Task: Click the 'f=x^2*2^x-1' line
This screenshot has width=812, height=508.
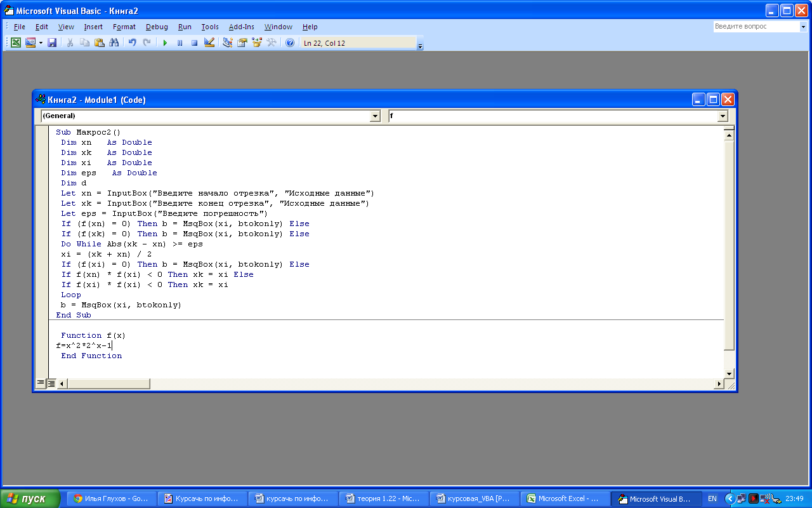Action: pos(84,345)
